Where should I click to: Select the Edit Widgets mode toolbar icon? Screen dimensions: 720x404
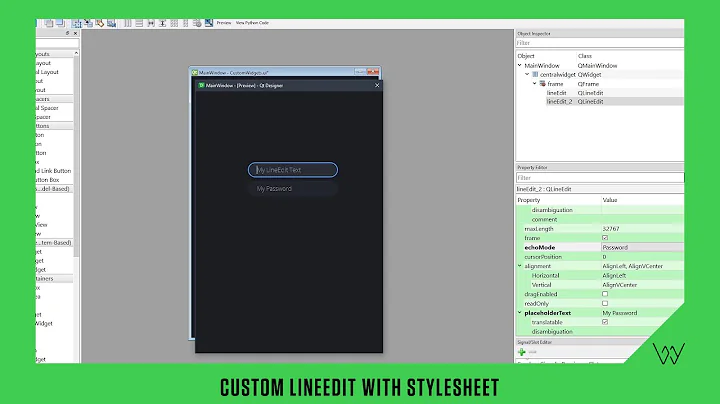77,23
